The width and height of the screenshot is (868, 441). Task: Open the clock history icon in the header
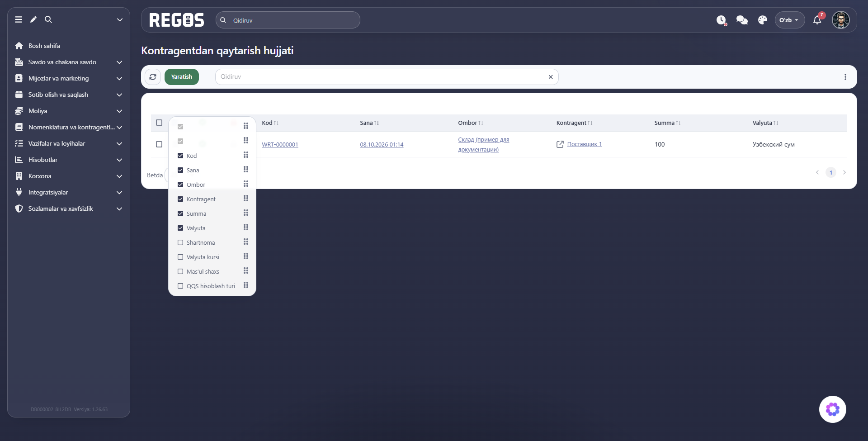tap(722, 20)
